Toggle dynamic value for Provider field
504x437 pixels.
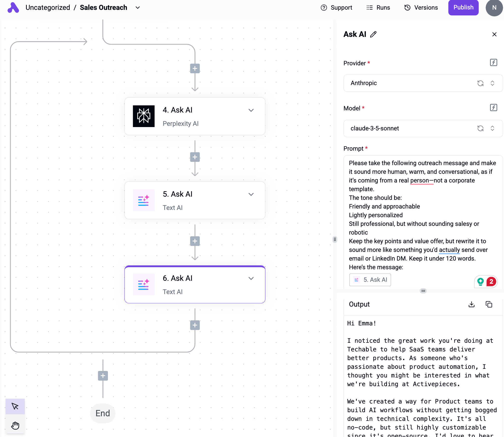click(494, 62)
